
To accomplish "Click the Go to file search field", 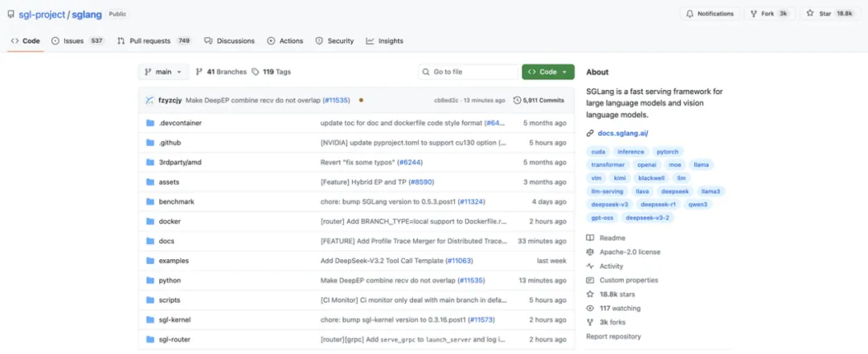I will [467, 71].
